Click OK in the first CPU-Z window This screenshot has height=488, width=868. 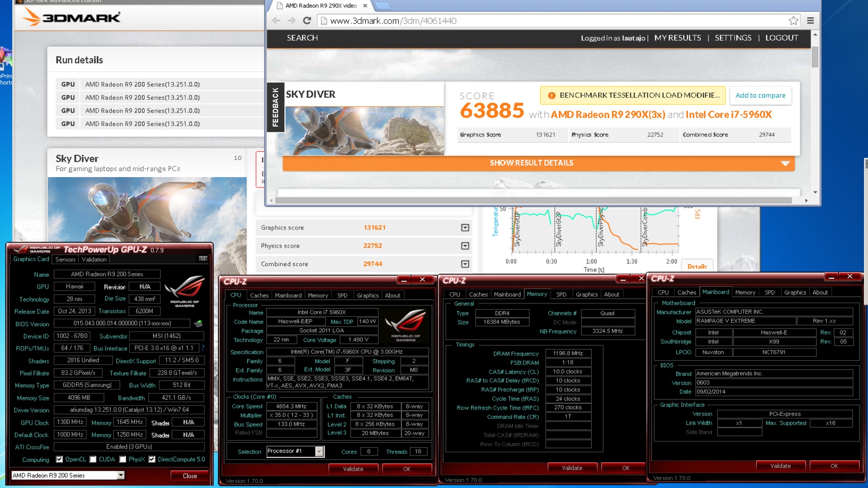coord(407,469)
